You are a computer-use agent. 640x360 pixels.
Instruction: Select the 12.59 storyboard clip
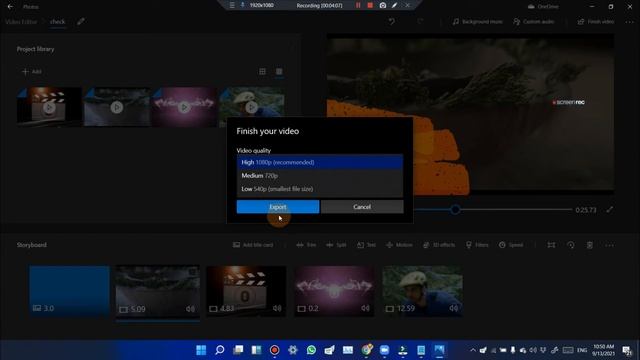coord(422,291)
